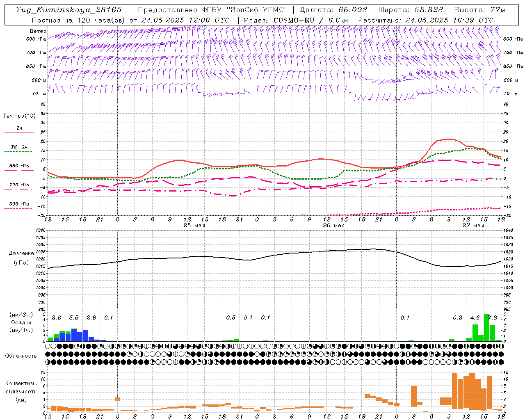The height and width of the screenshot is (420, 525).
Task: Click the solid red 2м legend line
Action: (x=19, y=132)
